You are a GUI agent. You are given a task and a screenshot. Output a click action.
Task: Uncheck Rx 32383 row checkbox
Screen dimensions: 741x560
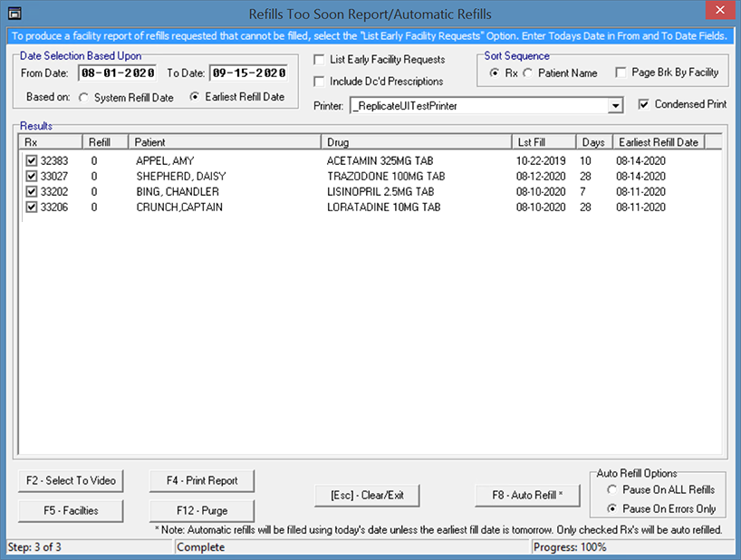point(33,161)
